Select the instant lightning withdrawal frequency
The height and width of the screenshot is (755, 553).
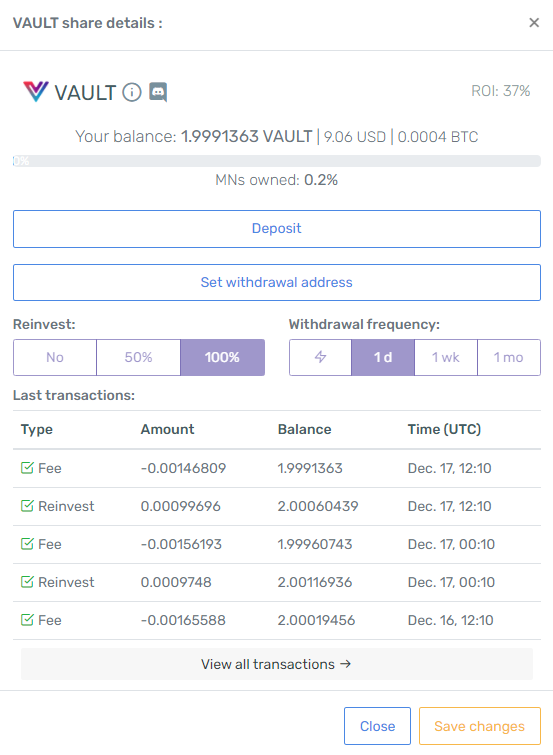click(320, 357)
